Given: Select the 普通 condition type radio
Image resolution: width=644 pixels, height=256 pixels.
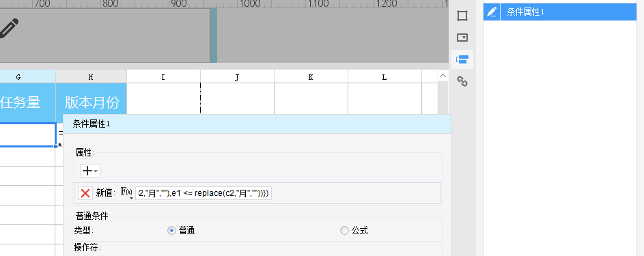Looking at the screenshot, I should tap(171, 231).
